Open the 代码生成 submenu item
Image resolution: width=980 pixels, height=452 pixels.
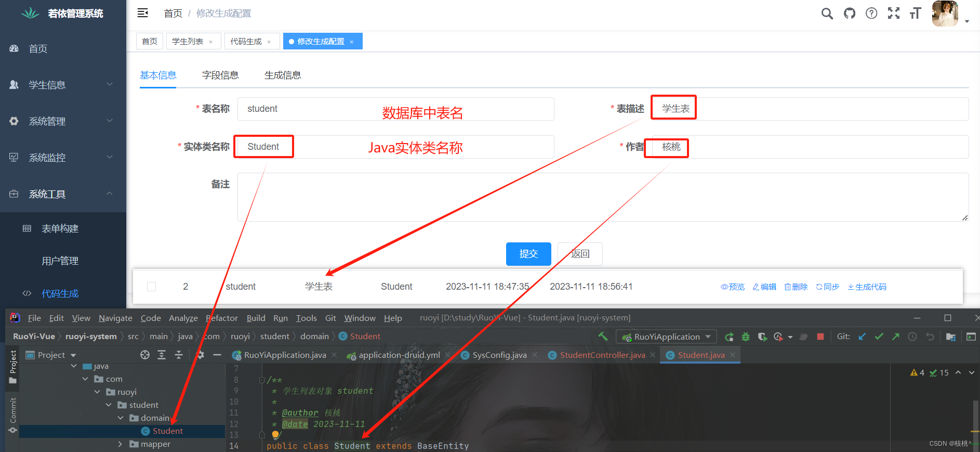coord(63,293)
